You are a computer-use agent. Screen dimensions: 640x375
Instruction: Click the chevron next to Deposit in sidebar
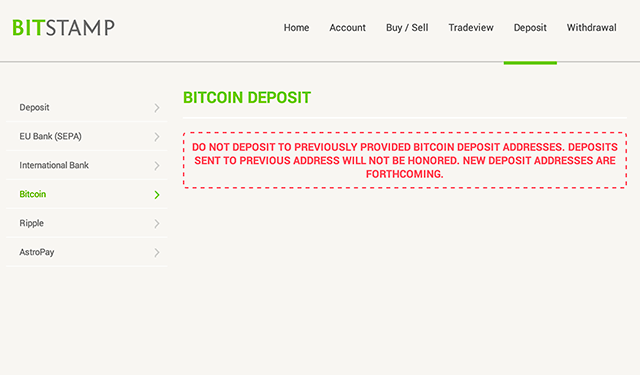click(x=157, y=108)
